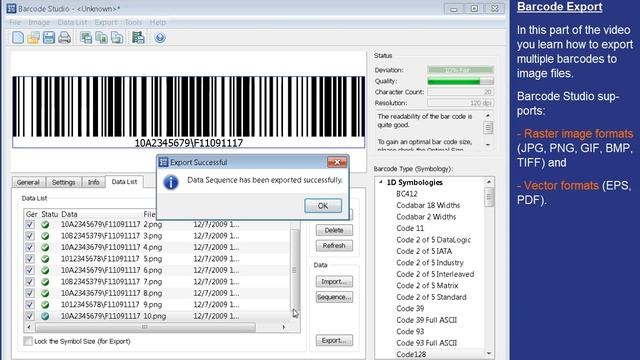The height and width of the screenshot is (360, 640).
Task: Click the green status icon for 6.png
Action: tap(45, 270)
